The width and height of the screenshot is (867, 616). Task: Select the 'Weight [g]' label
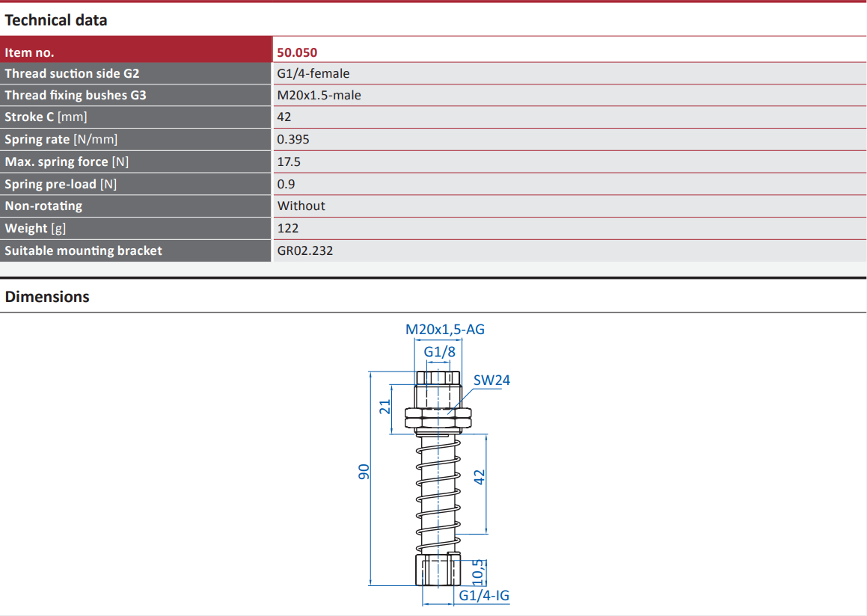click(35, 228)
